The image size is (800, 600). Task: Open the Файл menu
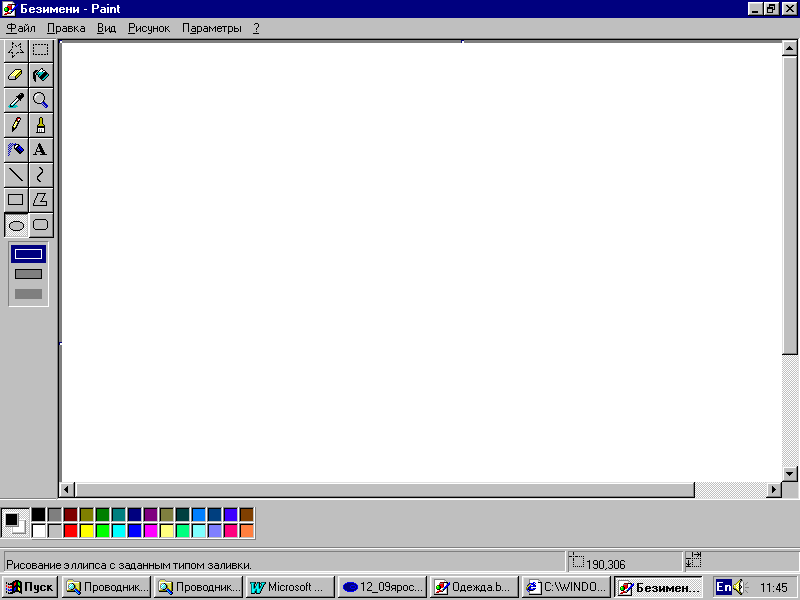pos(21,29)
